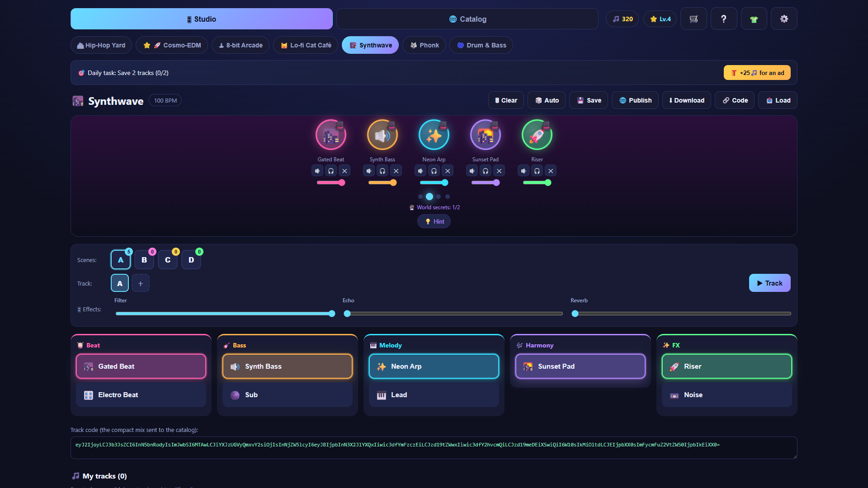Viewport: 868px width, 488px height.
Task: Adjust the Filter effect slider
Action: [x=225, y=314]
